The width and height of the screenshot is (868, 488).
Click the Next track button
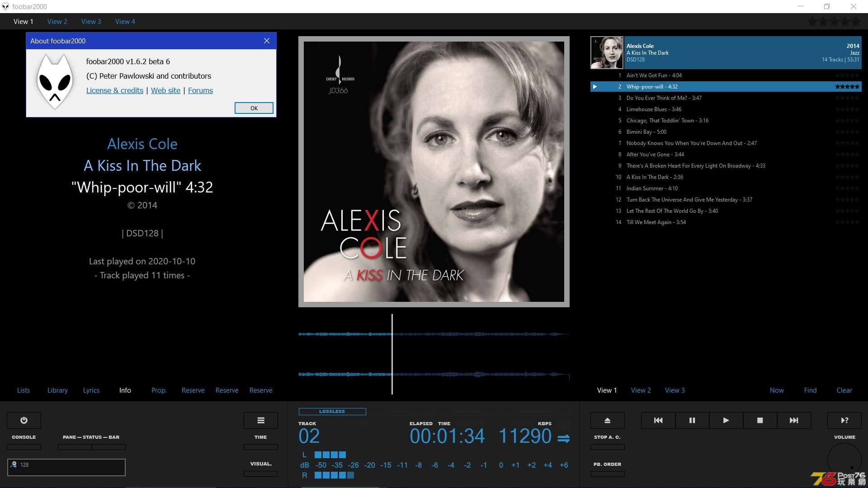pyautogui.click(x=794, y=420)
